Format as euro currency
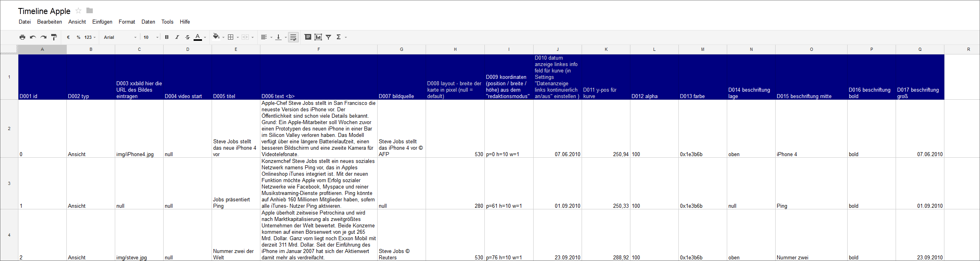 pos(68,37)
